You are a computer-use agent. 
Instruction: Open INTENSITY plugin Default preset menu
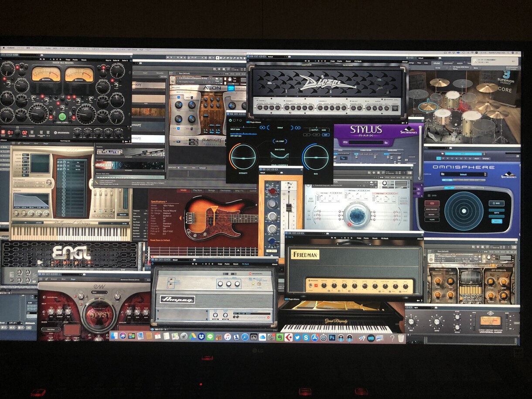(x=280, y=127)
